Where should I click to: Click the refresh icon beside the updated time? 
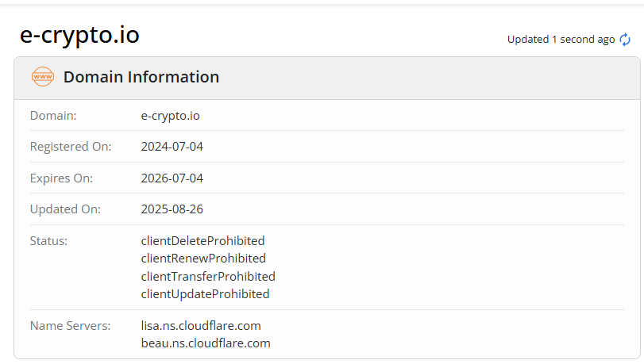pos(625,40)
